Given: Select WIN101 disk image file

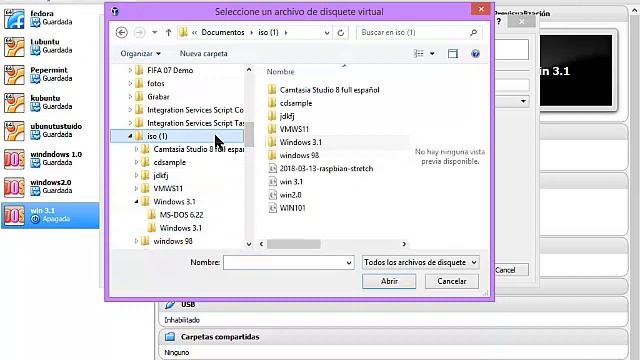Looking at the screenshot, I should 292,208.
